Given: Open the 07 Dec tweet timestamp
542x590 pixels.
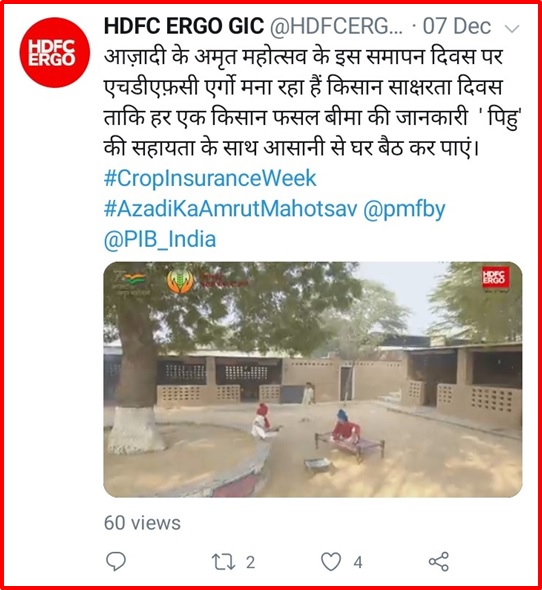Looking at the screenshot, I should 457,27.
